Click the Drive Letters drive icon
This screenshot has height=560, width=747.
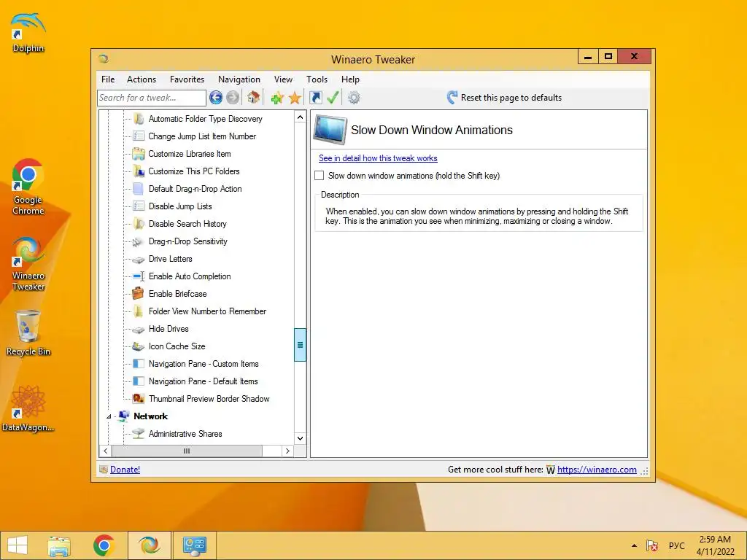(138, 260)
